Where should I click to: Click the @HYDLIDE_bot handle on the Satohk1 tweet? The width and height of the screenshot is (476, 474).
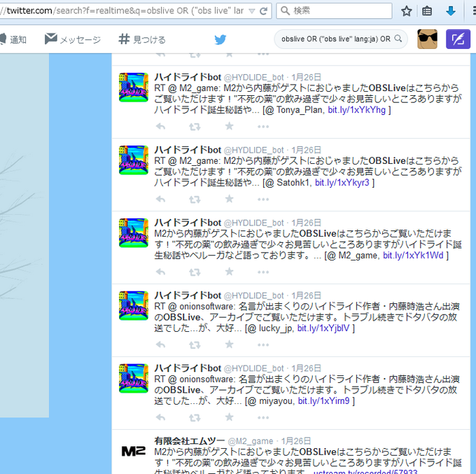[254, 151]
